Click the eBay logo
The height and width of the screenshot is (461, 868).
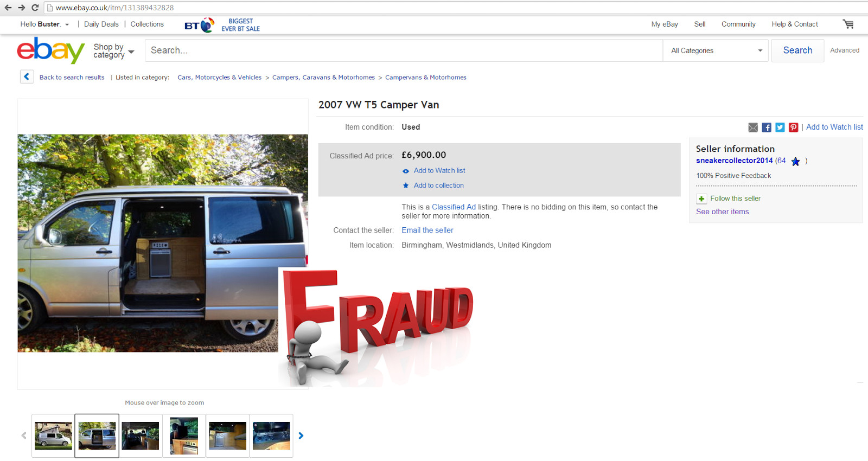[x=51, y=50]
